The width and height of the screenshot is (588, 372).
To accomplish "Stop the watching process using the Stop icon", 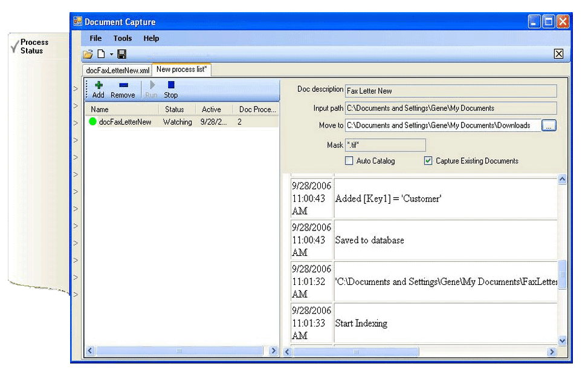I will click(170, 86).
